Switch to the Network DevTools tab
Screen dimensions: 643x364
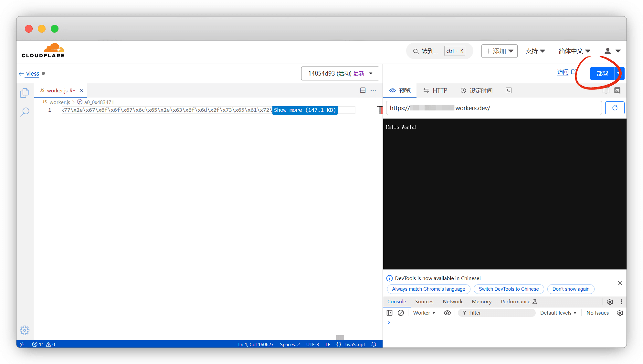[x=452, y=302]
